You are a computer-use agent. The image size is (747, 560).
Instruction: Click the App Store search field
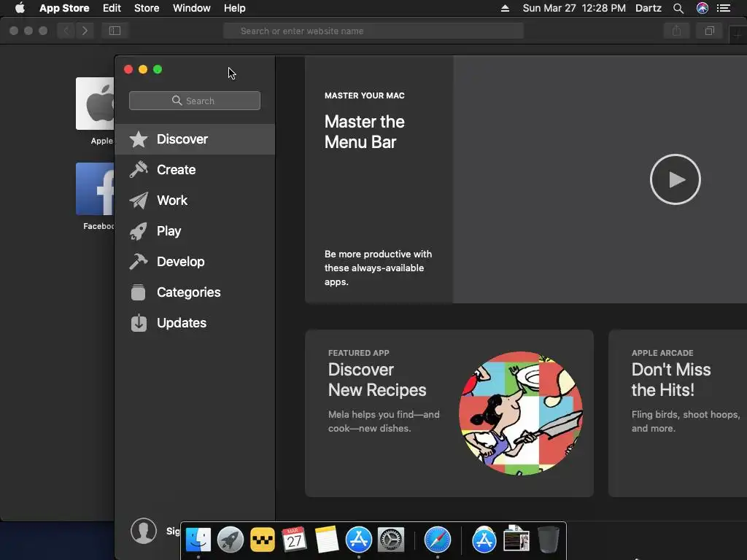click(194, 101)
